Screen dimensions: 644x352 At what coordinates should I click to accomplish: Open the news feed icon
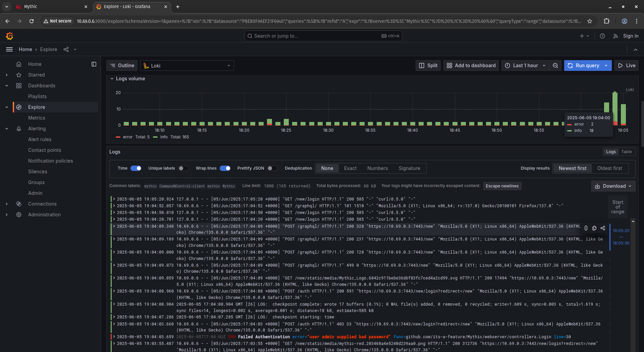[x=615, y=36]
